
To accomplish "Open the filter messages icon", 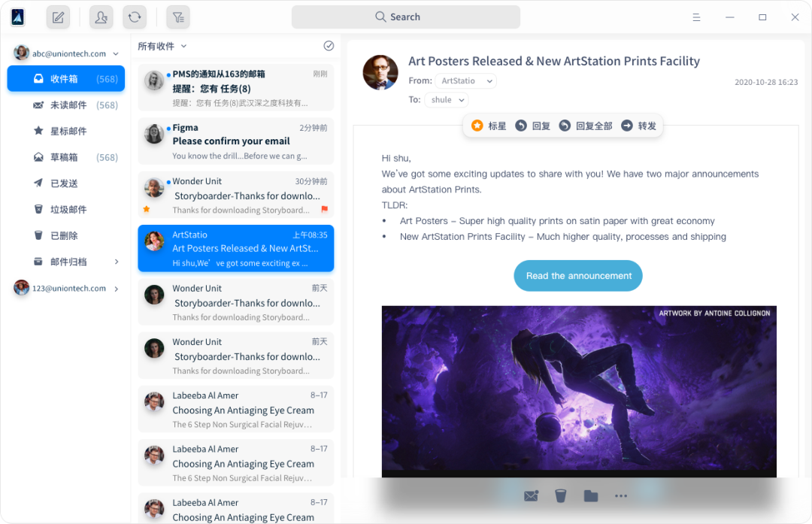I will pyautogui.click(x=178, y=17).
